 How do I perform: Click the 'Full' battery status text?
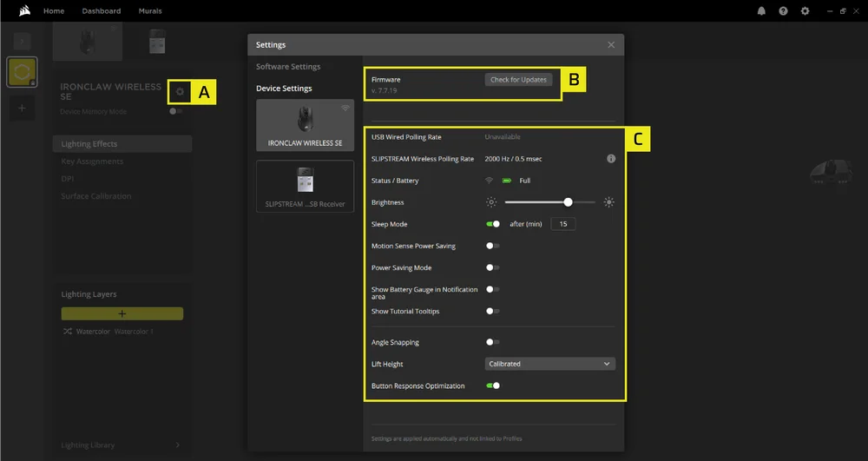525,181
